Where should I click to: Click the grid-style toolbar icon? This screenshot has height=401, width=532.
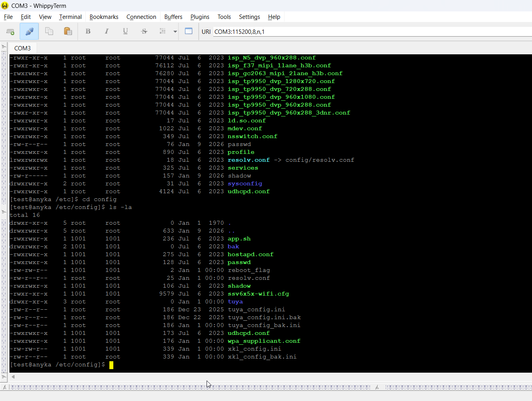(x=163, y=31)
